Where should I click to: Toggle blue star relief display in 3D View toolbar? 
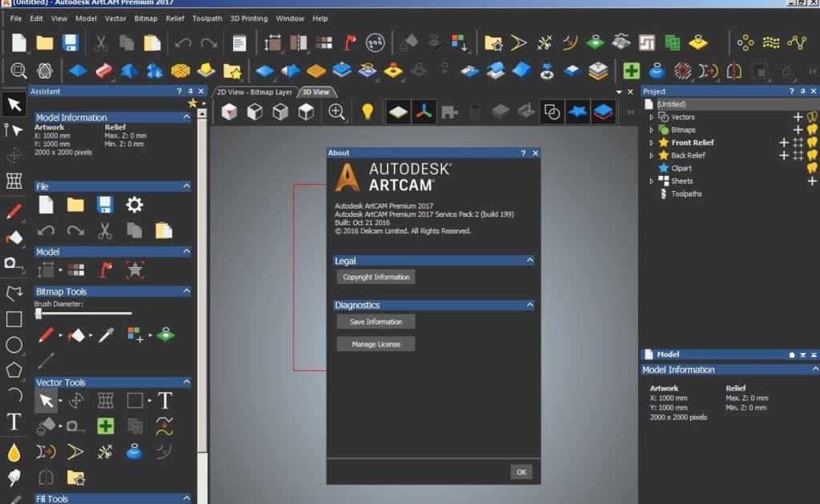coord(577,112)
